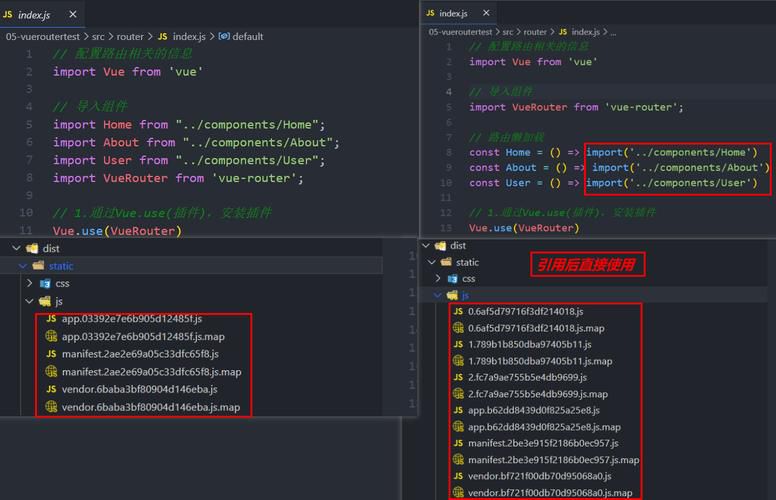Collapse the right static folder chevron
776x500 pixels.
point(432,262)
